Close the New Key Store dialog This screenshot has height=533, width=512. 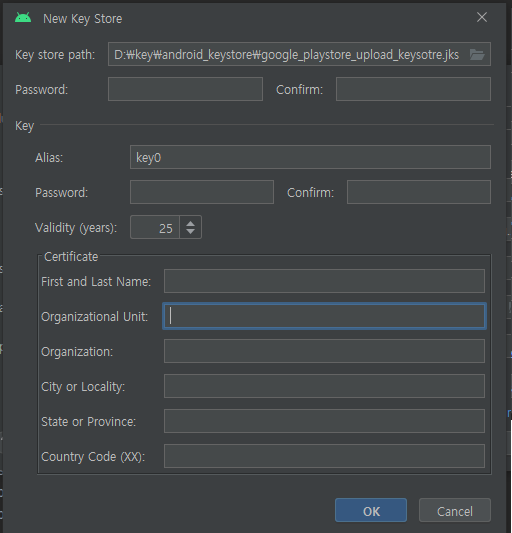pos(482,17)
